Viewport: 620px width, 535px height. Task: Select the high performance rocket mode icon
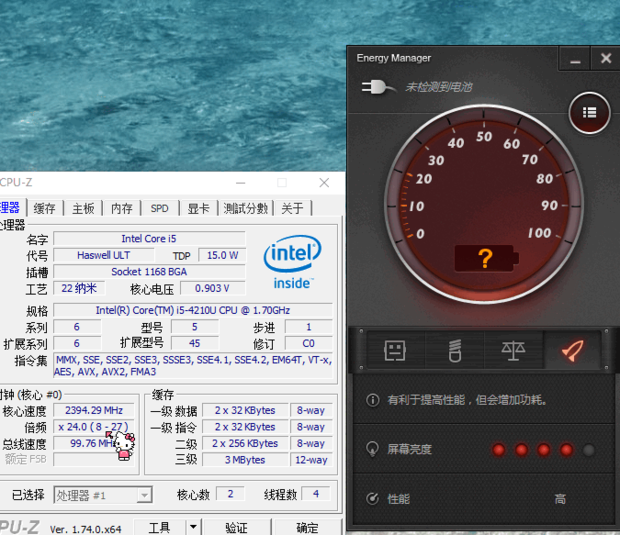point(572,350)
